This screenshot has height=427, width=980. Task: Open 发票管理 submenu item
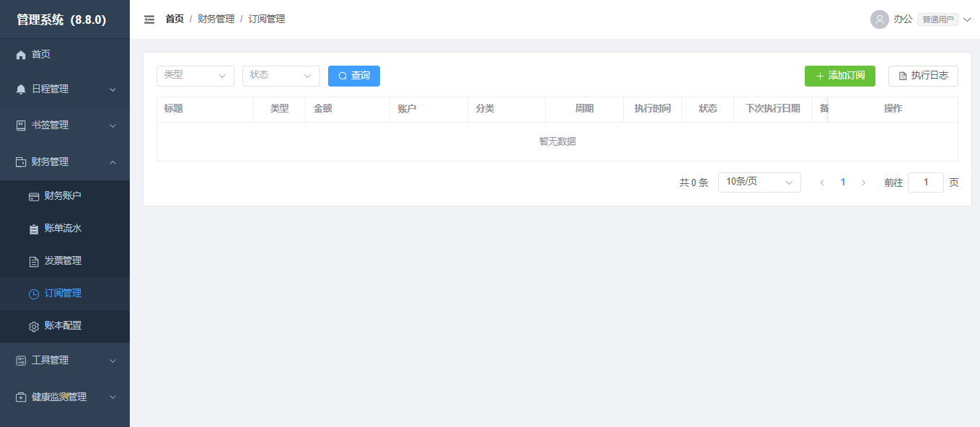point(65,261)
